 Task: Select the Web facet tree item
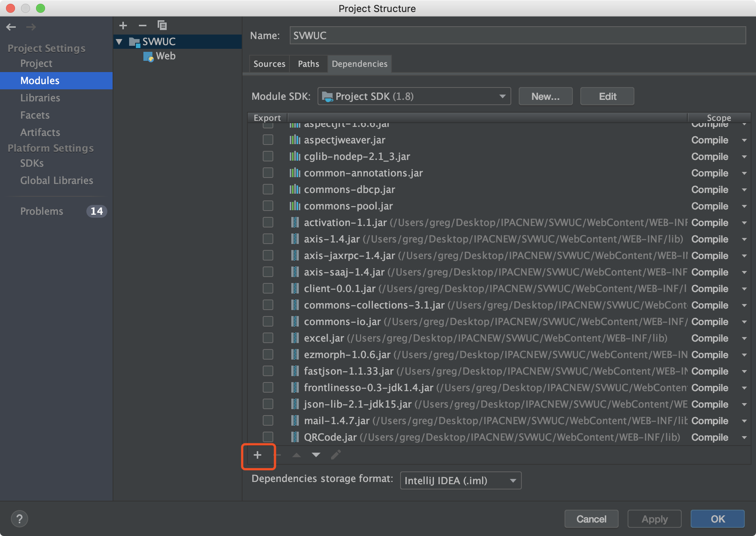click(x=166, y=56)
